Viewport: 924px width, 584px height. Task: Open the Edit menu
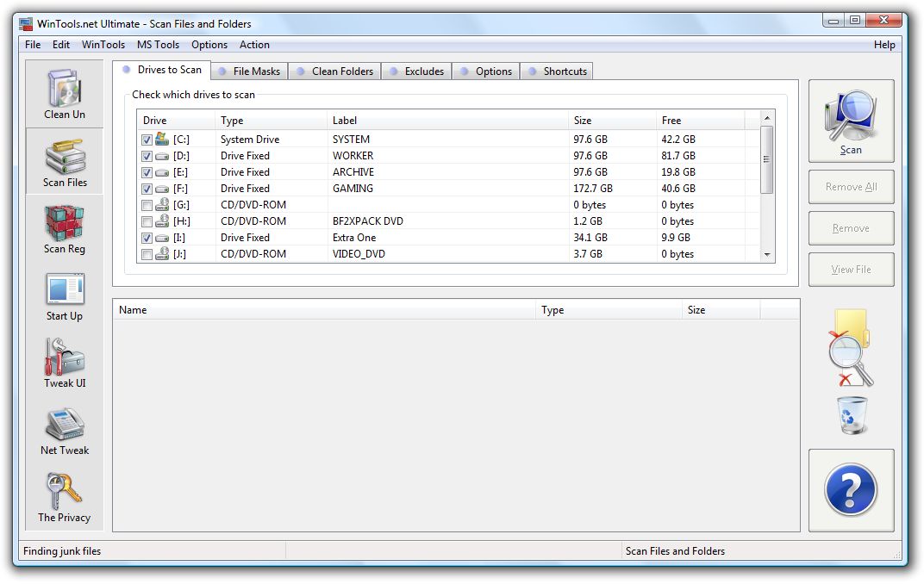[60, 45]
